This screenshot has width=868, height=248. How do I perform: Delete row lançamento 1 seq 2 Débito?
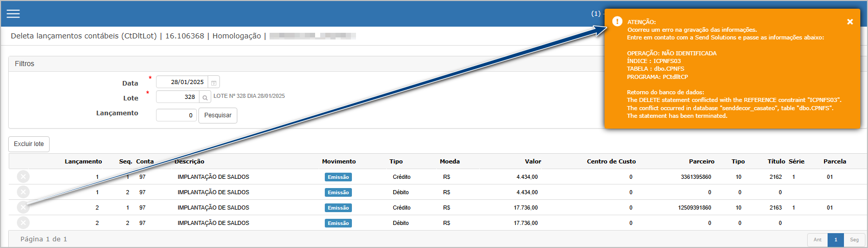[23, 192]
